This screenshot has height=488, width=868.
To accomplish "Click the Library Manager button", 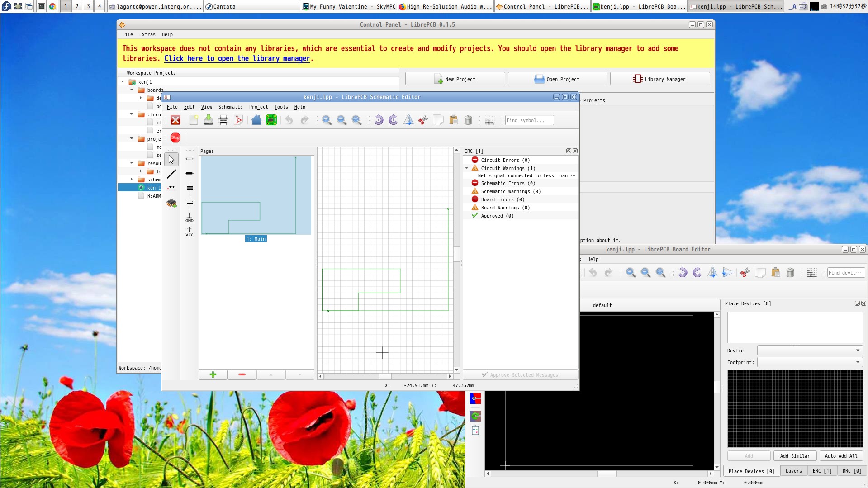I will [x=659, y=79].
